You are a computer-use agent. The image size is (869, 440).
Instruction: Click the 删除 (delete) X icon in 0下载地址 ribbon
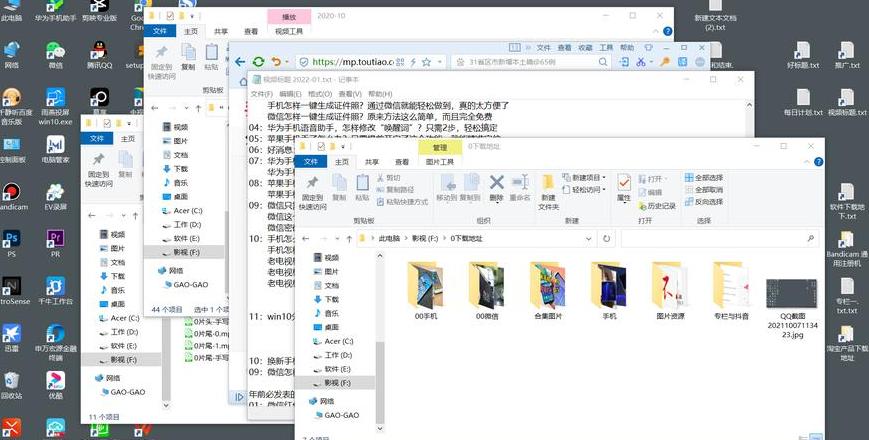click(497, 182)
